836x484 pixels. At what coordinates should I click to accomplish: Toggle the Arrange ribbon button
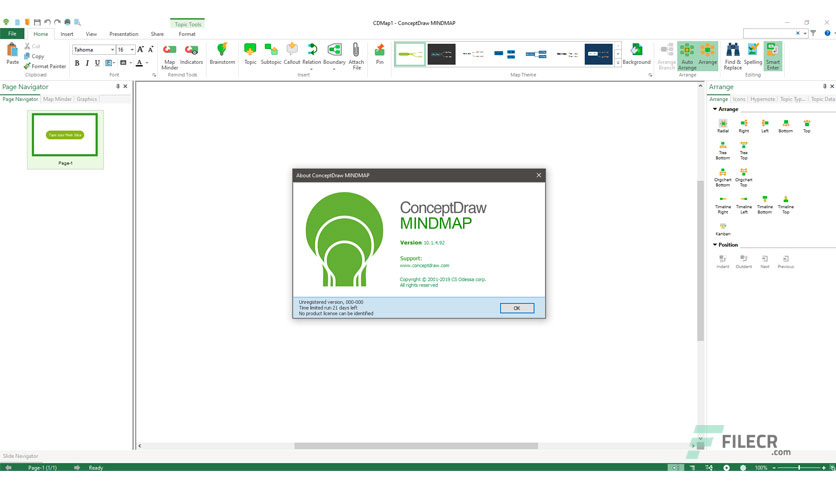coord(708,54)
